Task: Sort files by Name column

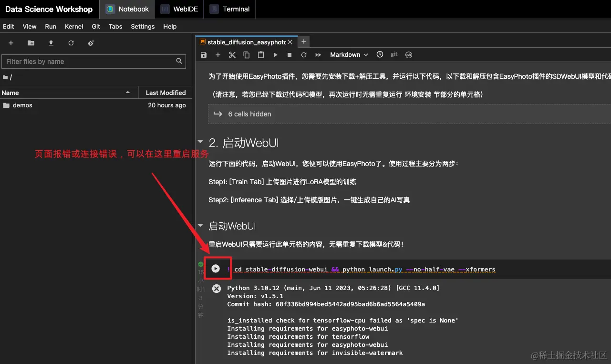Action: 69,93
